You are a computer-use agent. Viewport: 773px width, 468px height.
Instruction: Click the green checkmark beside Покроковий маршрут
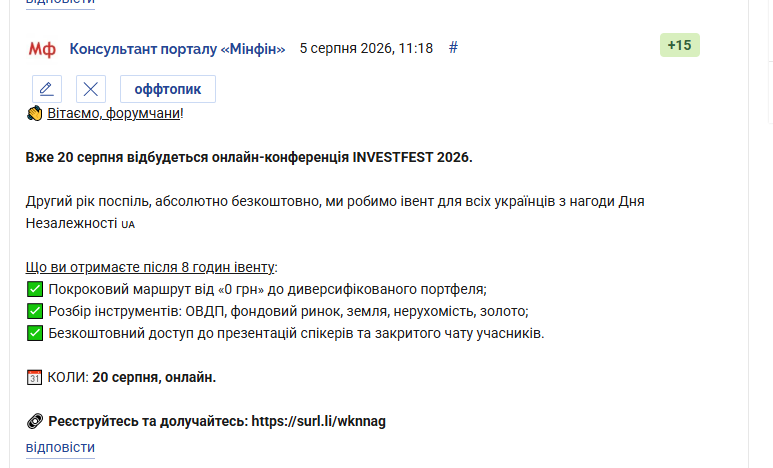(35, 289)
